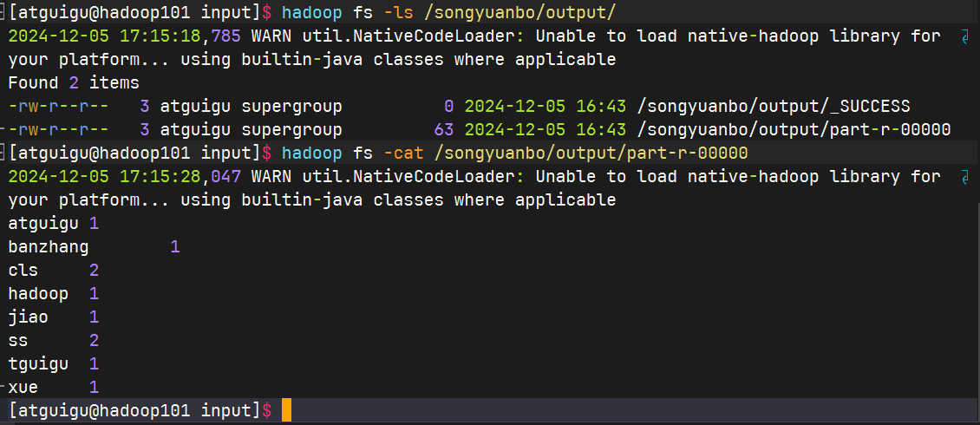
Task: Click the /songyuanbo/output/_SUCCESS file path
Action: click(773, 107)
